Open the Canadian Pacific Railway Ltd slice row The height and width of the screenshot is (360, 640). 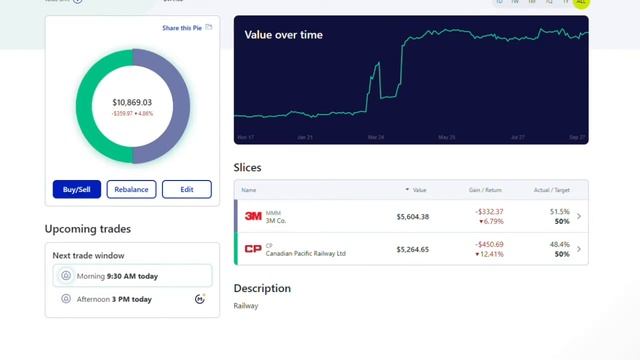click(x=411, y=249)
